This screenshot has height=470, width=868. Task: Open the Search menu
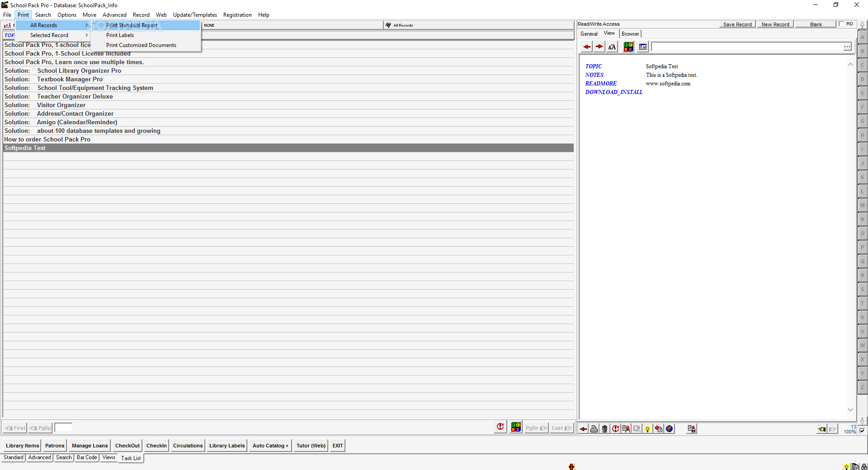[43, 15]
